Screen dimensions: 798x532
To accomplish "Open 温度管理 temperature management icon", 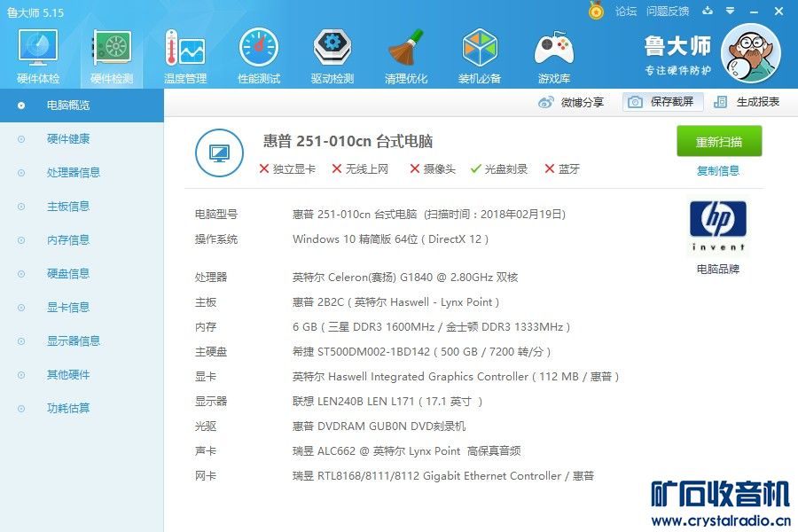I will tap(185, 56).
